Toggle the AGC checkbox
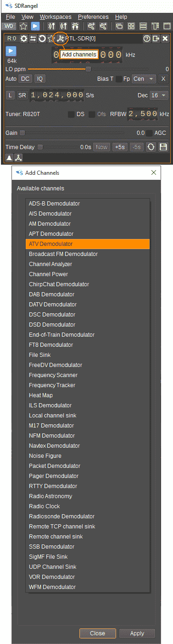The image size is (173, 644). (149, 133)
